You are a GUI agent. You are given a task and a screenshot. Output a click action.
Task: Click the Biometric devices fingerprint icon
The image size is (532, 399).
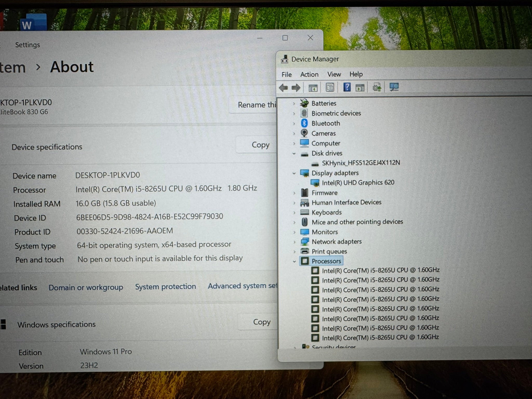[x=304, y=113]
